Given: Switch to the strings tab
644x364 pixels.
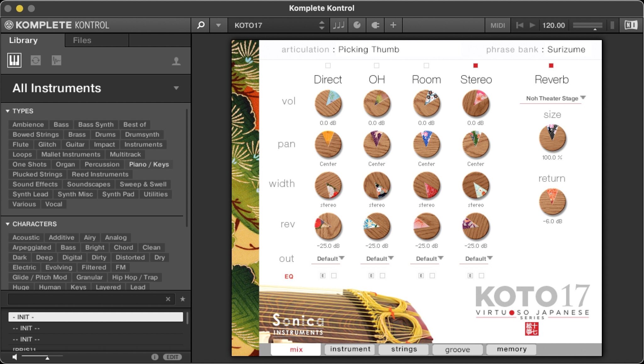Looking at the screenshot, I should [x=404, y=349].
